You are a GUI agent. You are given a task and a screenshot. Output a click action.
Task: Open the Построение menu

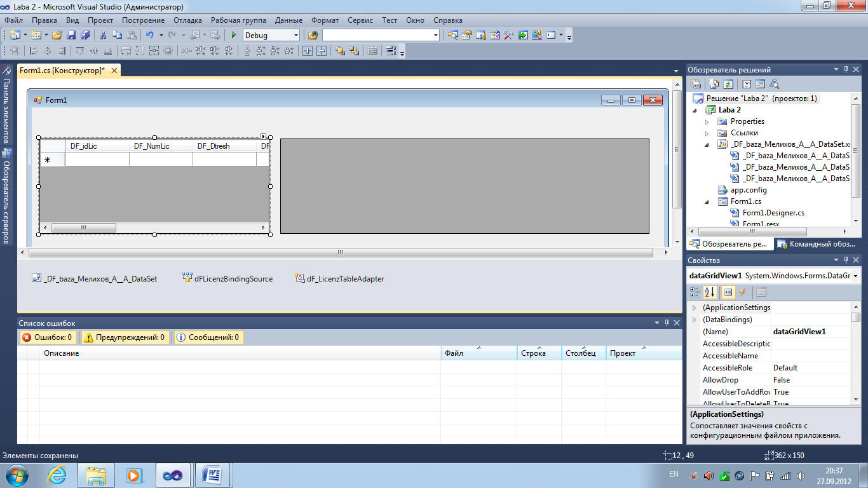coord(143,20)
